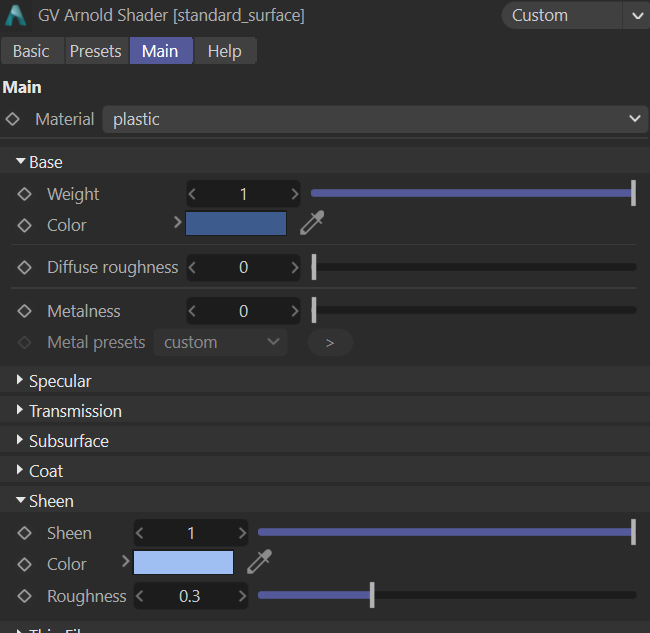Toggle keyframe diamond for Base Weight
Image resolution: width=650 pixels, height=633 pixels.
pos(25,194)
